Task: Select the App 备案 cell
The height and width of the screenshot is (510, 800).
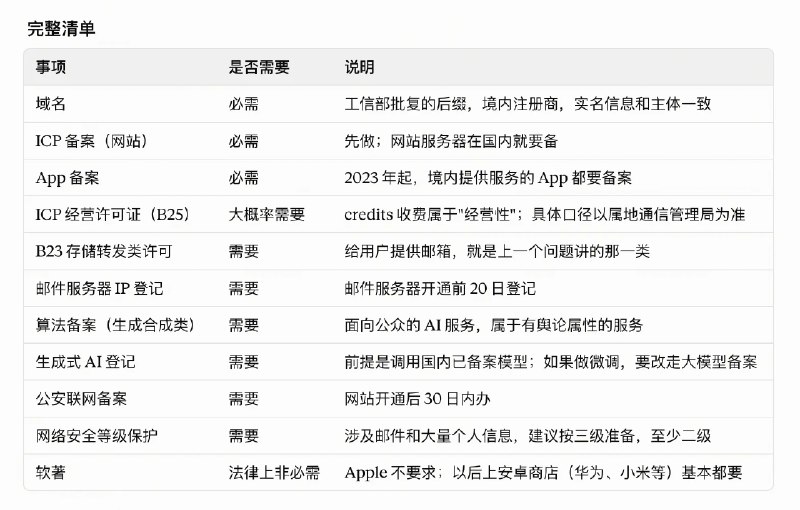Action: click(x=67, y=178)
